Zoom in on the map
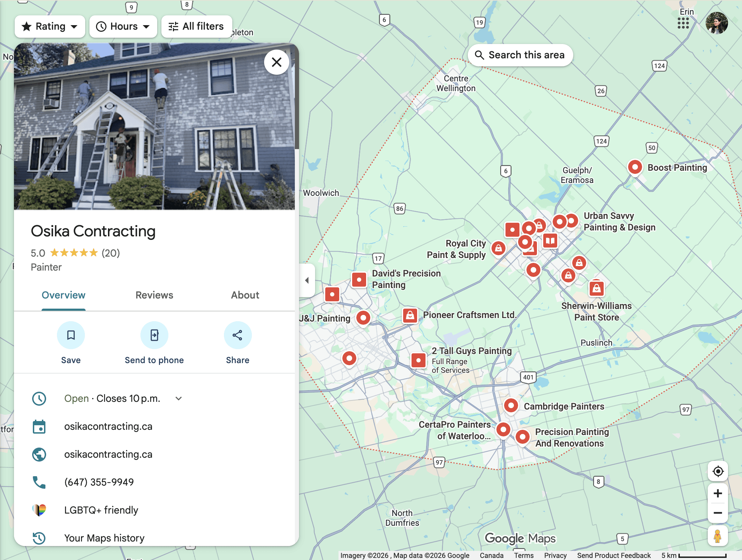The height and width of the screenshot is (560, 742). tap(718, 493)
